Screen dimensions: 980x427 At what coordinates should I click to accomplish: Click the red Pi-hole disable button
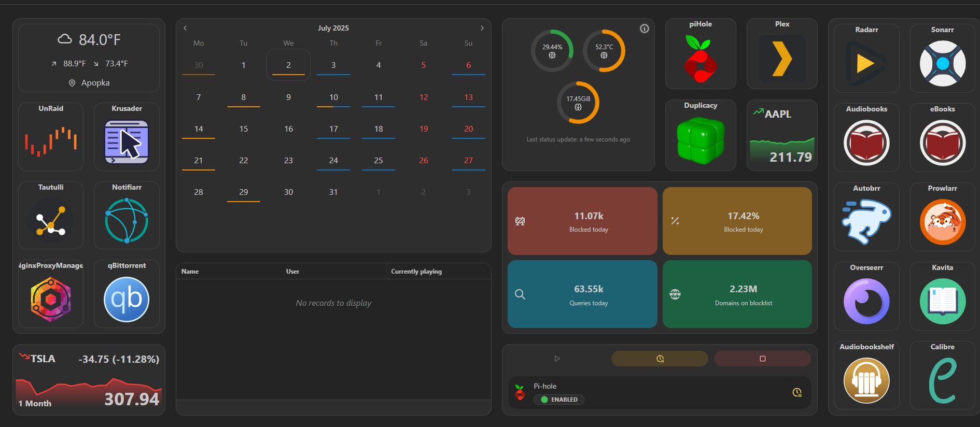pyautogui.click(x=763, y=359)
